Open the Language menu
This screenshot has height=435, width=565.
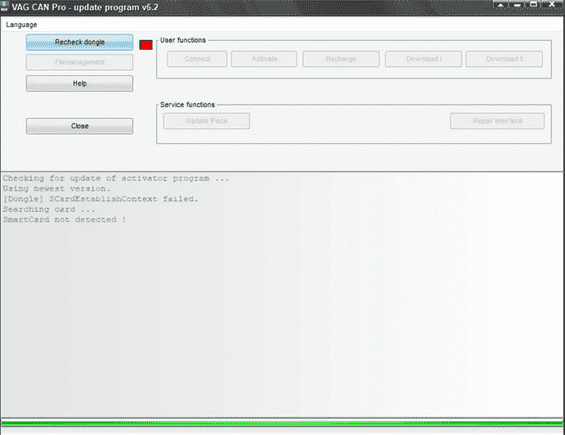coord(21,25)
